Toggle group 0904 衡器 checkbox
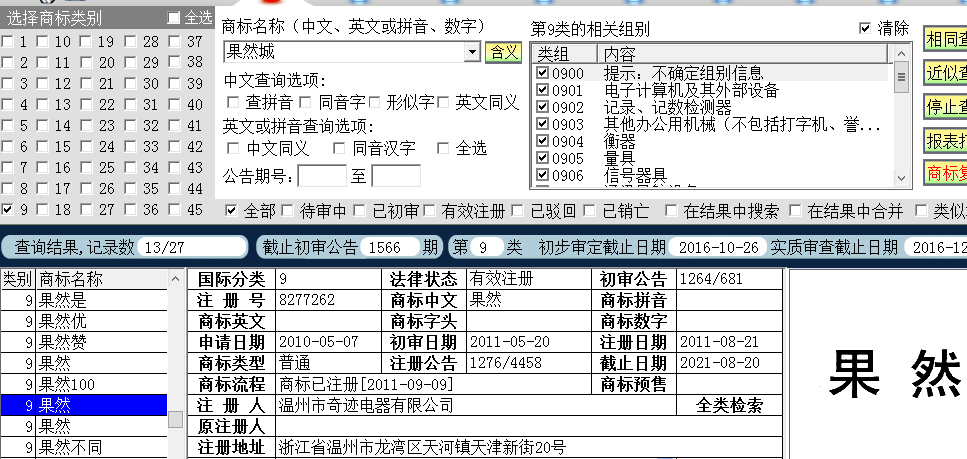 tap(542, 141)
